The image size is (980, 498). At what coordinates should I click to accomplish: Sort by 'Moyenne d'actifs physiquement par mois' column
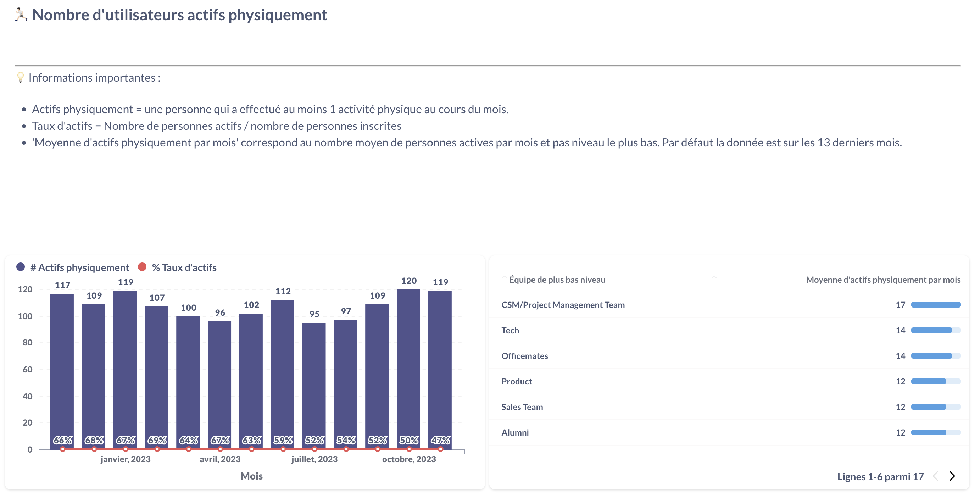click(882, 280)
